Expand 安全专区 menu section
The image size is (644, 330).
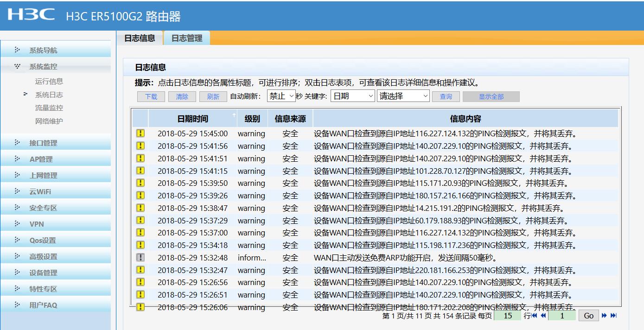point(56,208)
